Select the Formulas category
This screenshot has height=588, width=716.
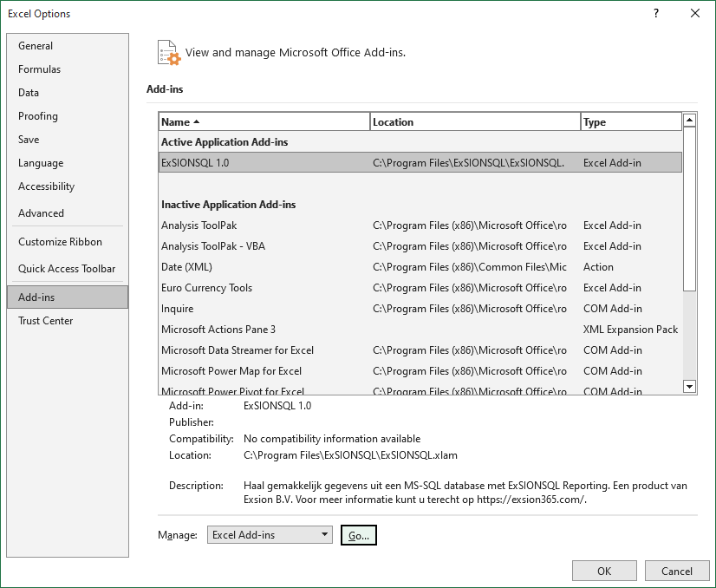click(x=68, y=69)
